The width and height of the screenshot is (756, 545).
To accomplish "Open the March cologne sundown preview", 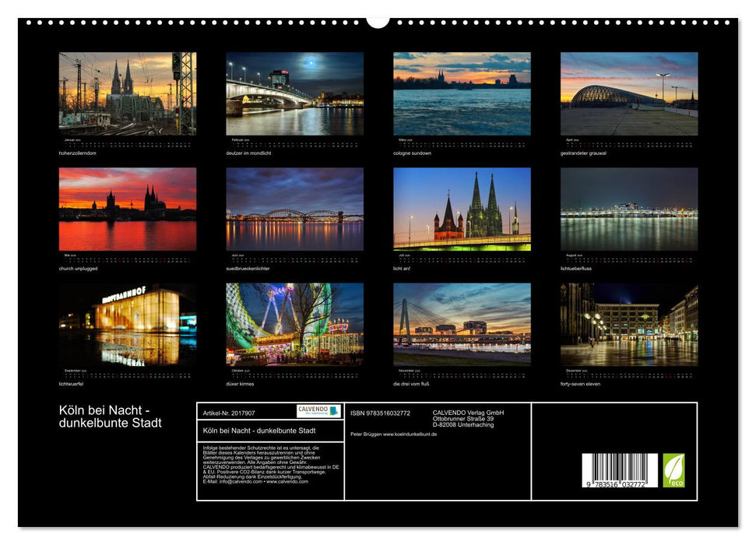I will coord(460,93).
